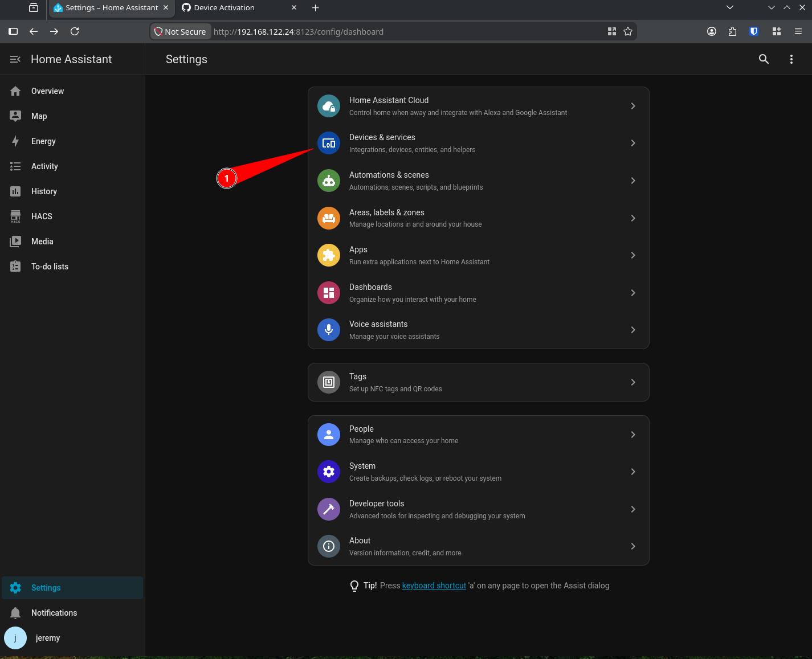The height and width of the screenshot is (659, 812).
Task: Search settings with the magnifier icon
Action: click(x=764, y=59)
